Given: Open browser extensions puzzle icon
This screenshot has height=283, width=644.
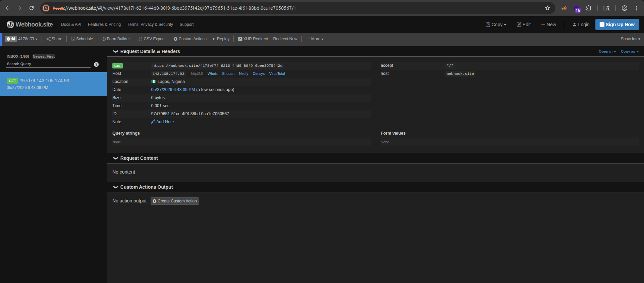Looking at the screenshot, I should click(x=588, y=8).
